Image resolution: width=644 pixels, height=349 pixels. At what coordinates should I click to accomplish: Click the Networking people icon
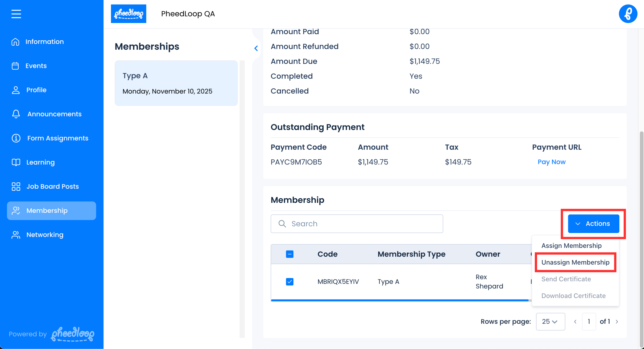point(16,235)
